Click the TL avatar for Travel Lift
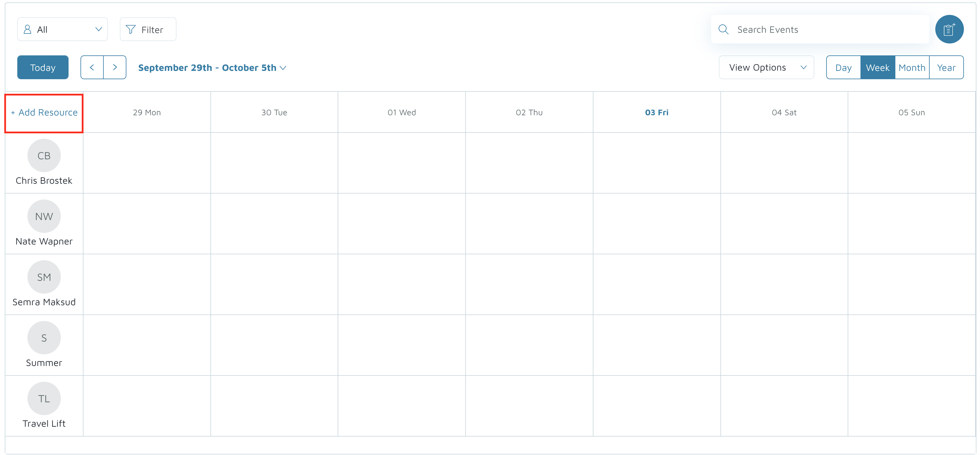Screen dimensions: 980x455 click(x=44, y=398)
